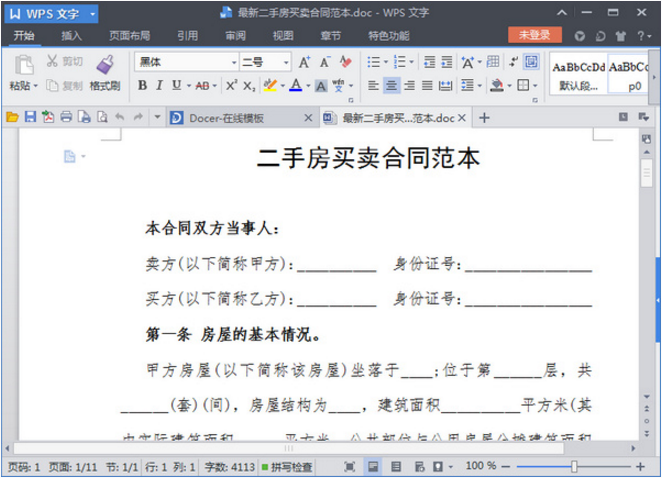Open the 插入 ribbon tab

pos(71,36)
